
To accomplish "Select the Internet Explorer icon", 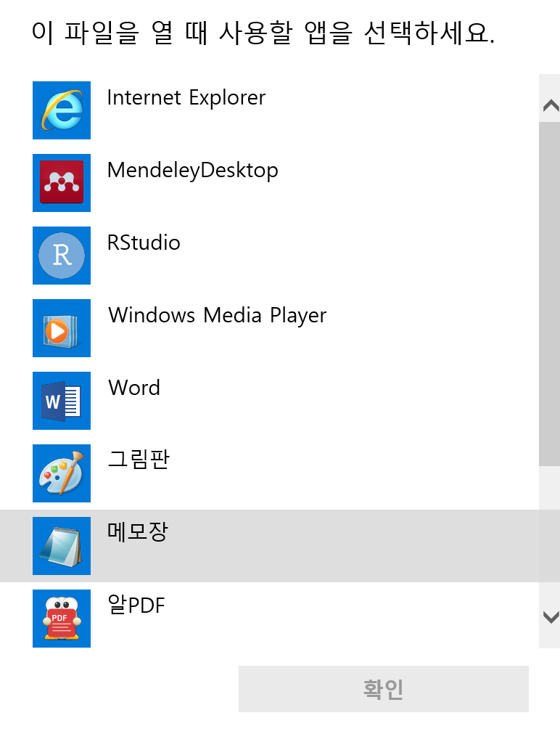I will 62,110.
